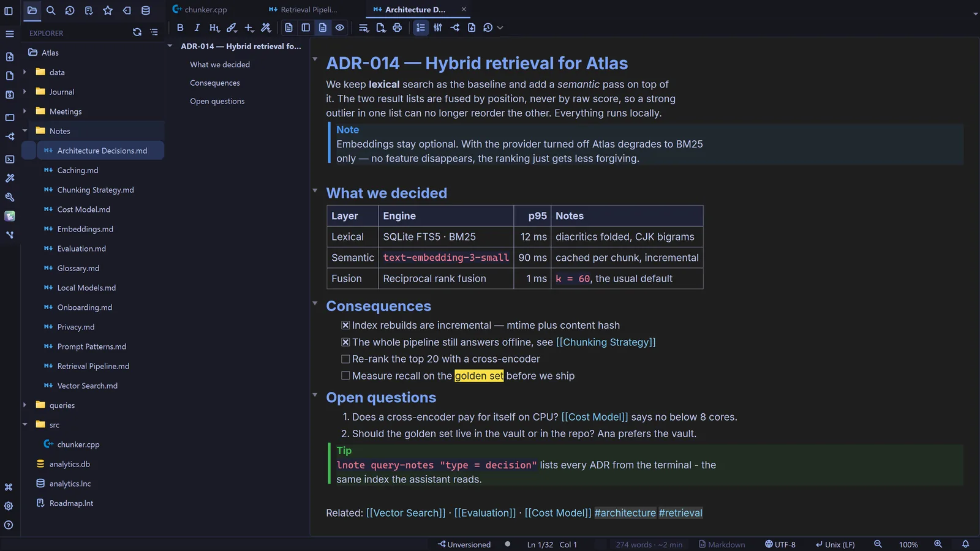Follow the [[Chunking Strategy]] wiki link
The width and height of the screenshot is (980, 551).
click(x=606, y=342)
